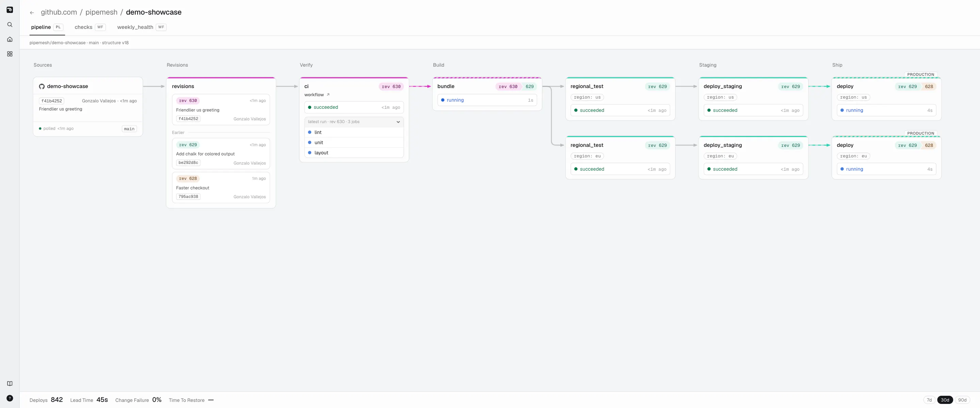Click ci succeeded status row
This screenshot has height=408, width=980.
[354, 107]
